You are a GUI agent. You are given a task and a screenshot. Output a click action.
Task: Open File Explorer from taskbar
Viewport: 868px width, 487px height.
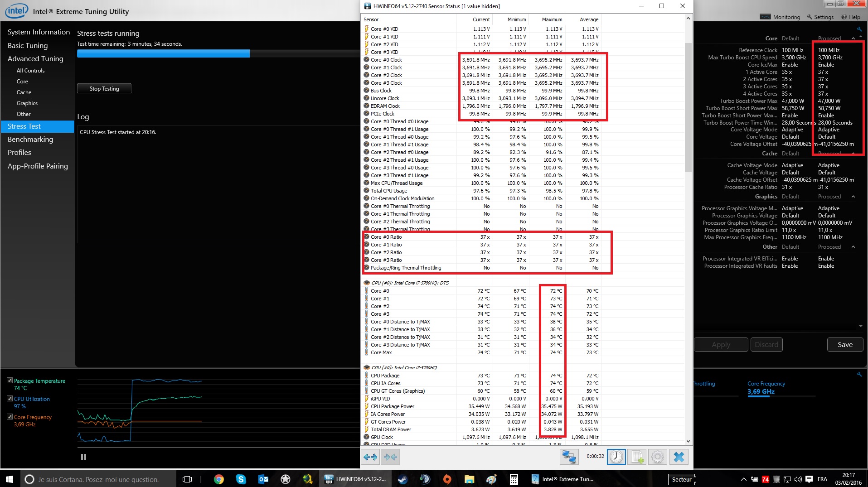pos(469,479)
